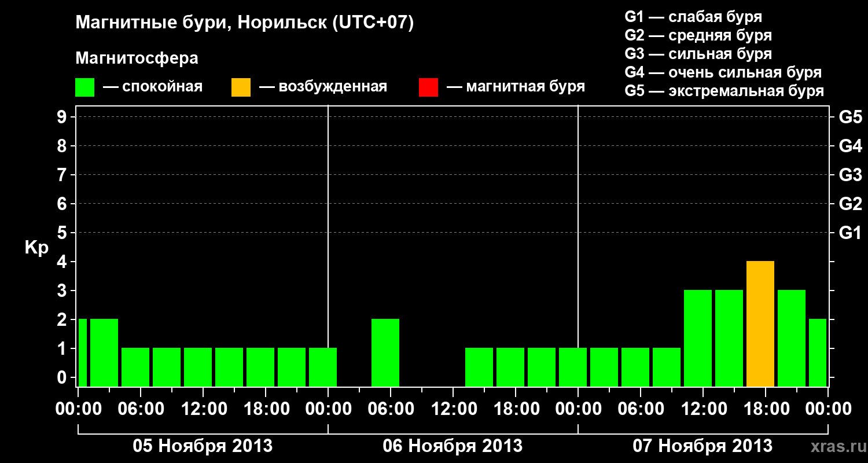Click the G3 label on the right axis
868x463 pixels.
(x=851, y=175)
